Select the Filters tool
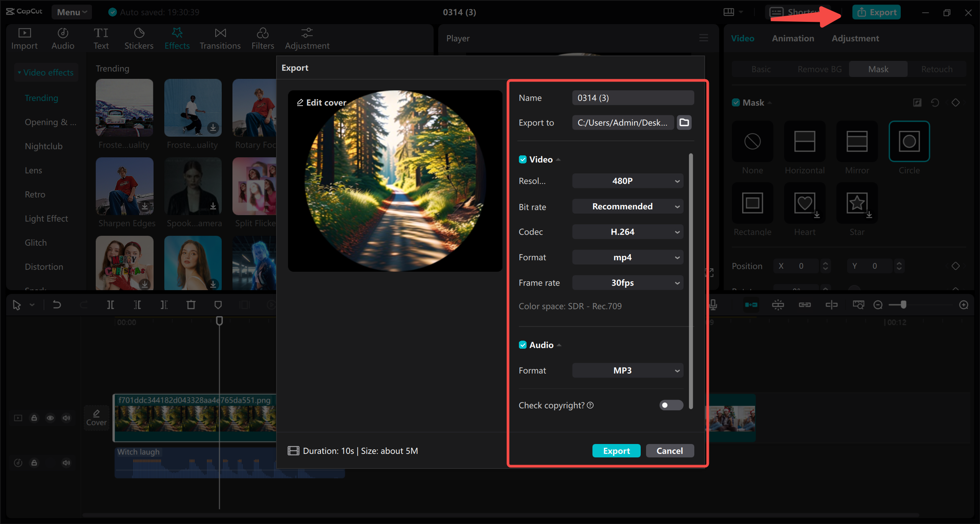 point(262,38)
